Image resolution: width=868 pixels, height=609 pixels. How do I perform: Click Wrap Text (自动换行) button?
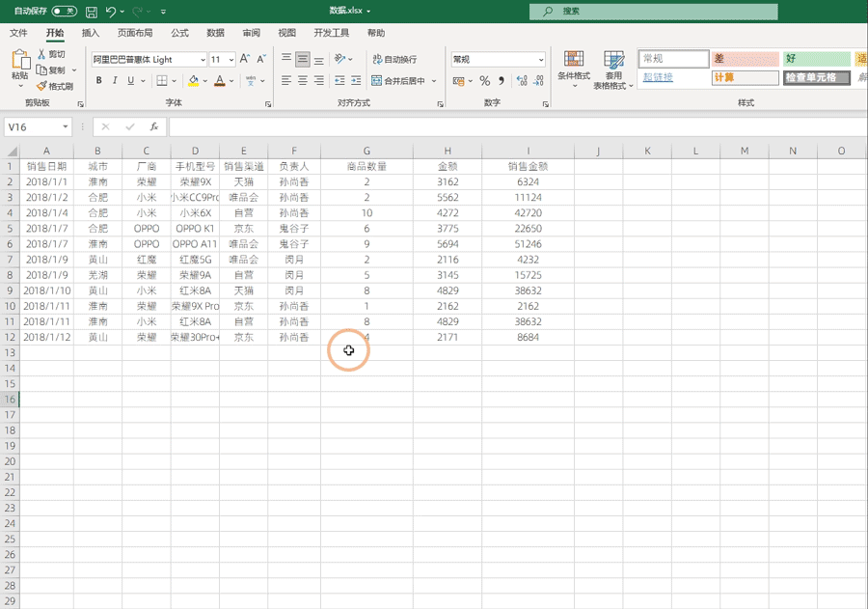(x=394, y=59)
